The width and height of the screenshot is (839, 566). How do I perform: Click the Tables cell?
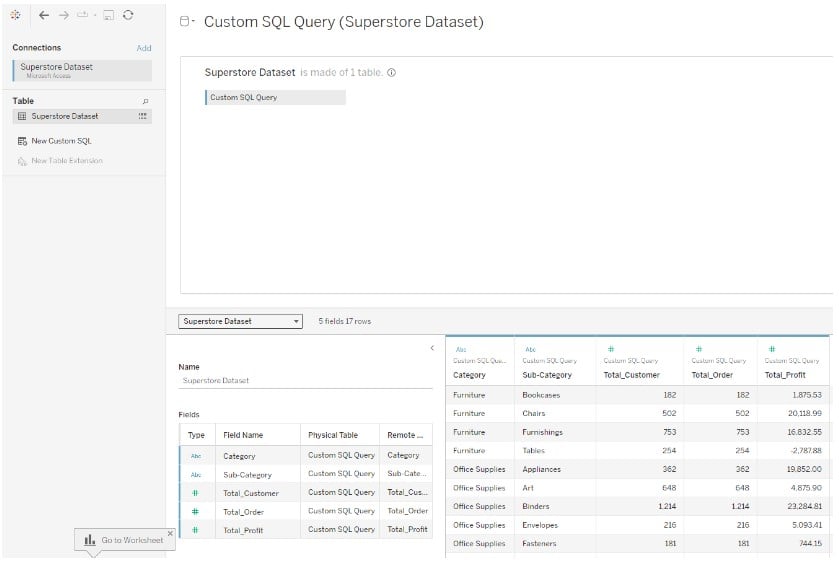(x=555, y=451)
